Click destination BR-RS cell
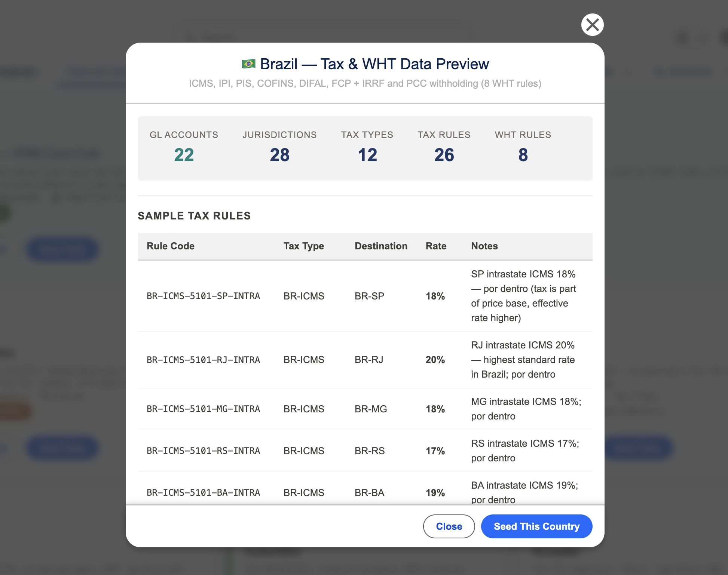This screenshot has width=728, height=575. click(x=370, y=451)
